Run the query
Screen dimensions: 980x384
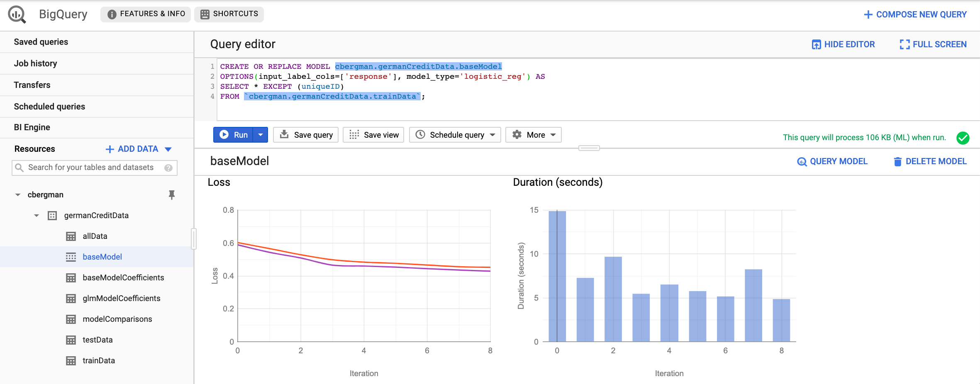click(x=235, y=134)
